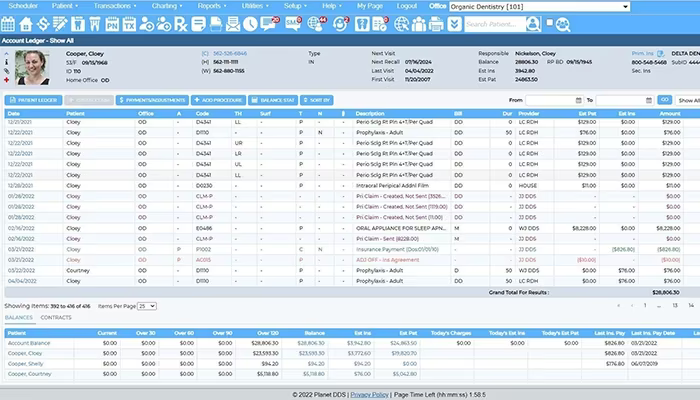Open the Reports menu

pyautogui.click(x=212, y=6)
